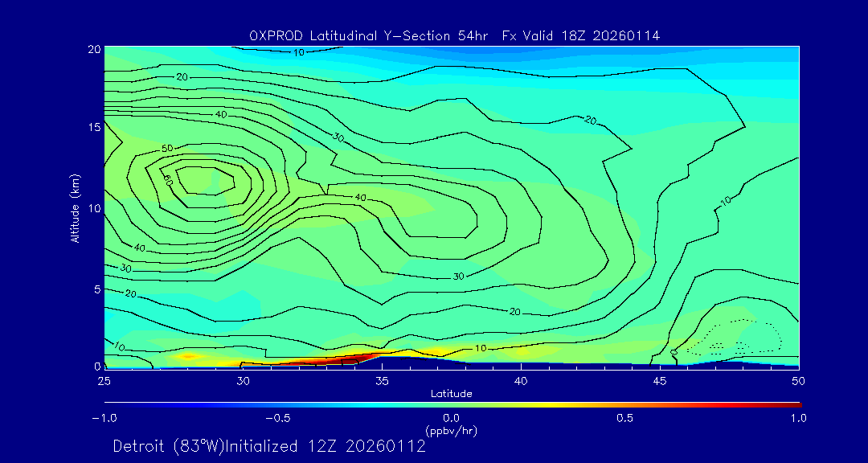Click the 15 tick on the altitude axis
The width and height of the screenshot is (868, 463).
click(92, 127)
